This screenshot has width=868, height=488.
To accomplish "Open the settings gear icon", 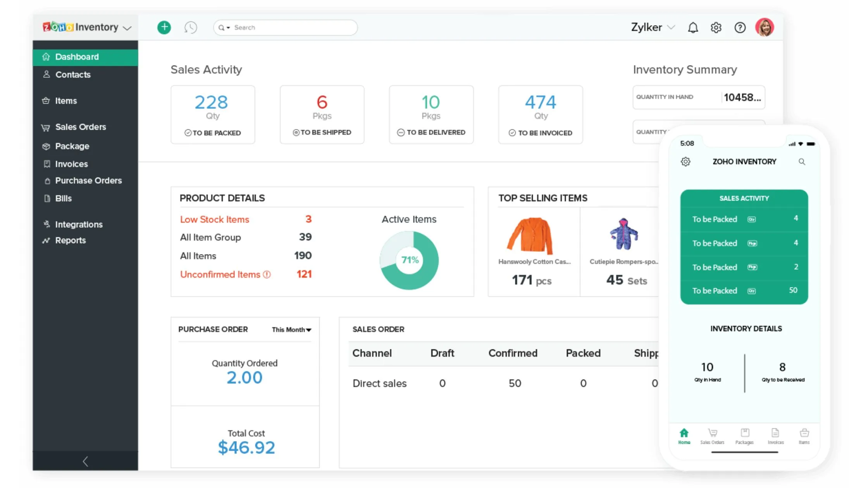I will pyautogui.click(x=716, y=27).
